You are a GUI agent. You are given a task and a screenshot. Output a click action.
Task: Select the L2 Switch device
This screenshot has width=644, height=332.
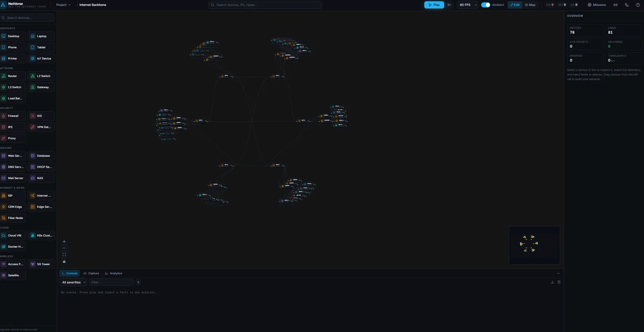click(x=41, y=76)
